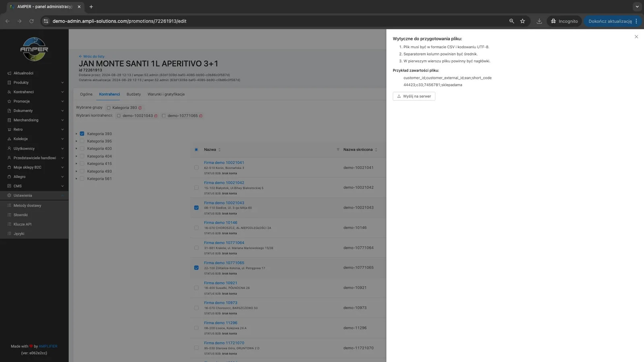Remove demo-10021043 from selected contractors
644x362 pixels.
coord(156,116)
